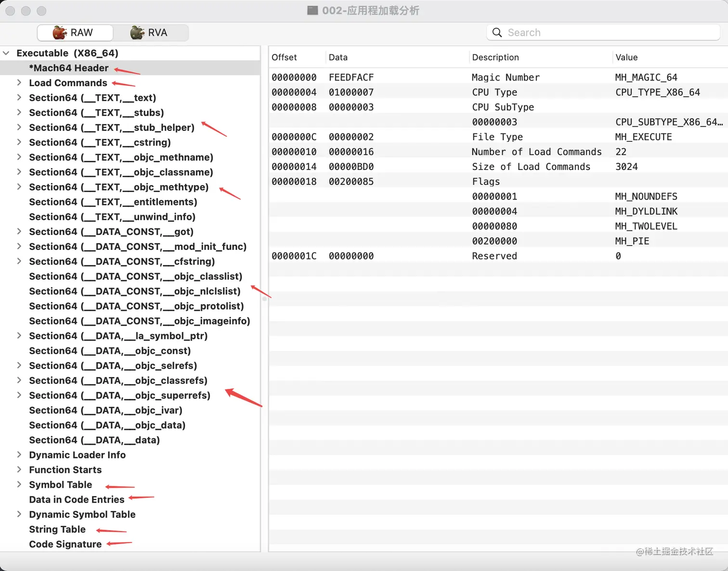
Task: Collapse the Executable (X86_64) root node
Action: tap(6, 53)
